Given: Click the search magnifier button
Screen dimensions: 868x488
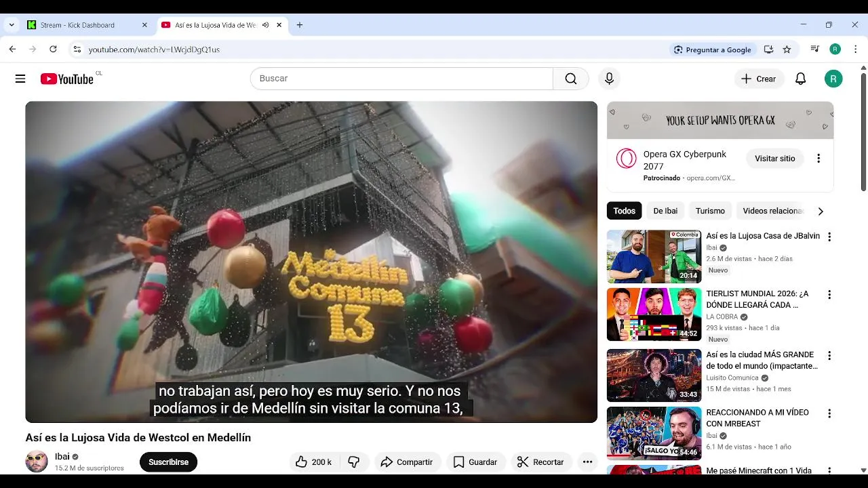Looking at the screenshot, I should (571, 79).
